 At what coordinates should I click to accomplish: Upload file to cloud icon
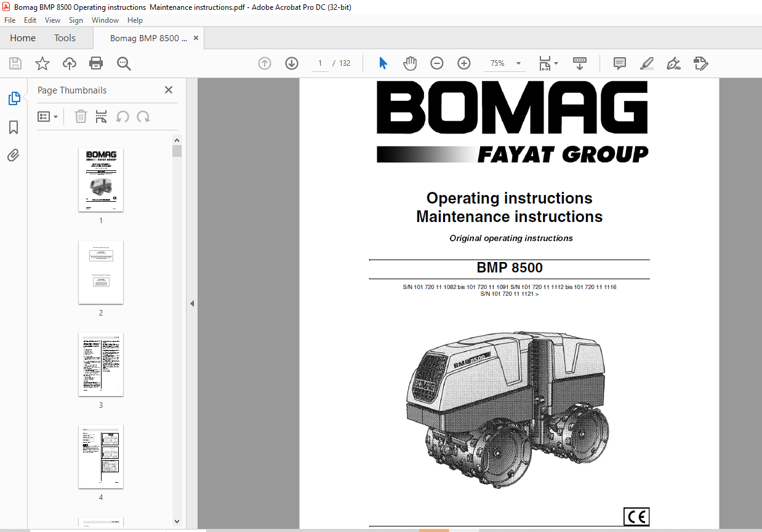click(x=70, y=63)
